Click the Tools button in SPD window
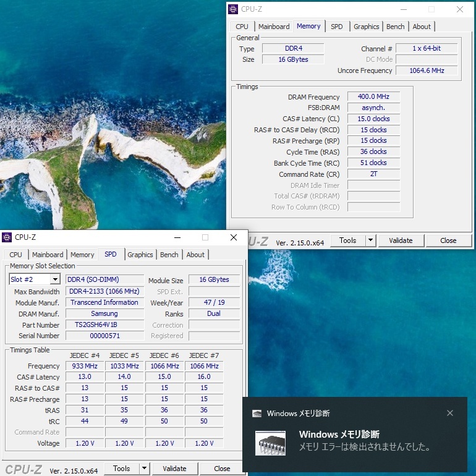The height and width of the screenshot is (476, 476). 122,469
